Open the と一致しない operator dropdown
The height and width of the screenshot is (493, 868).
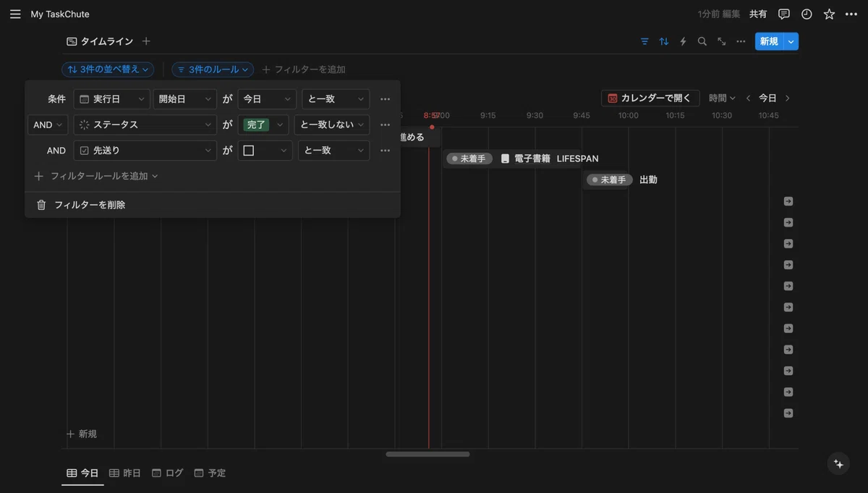click(x=332, y=125)
